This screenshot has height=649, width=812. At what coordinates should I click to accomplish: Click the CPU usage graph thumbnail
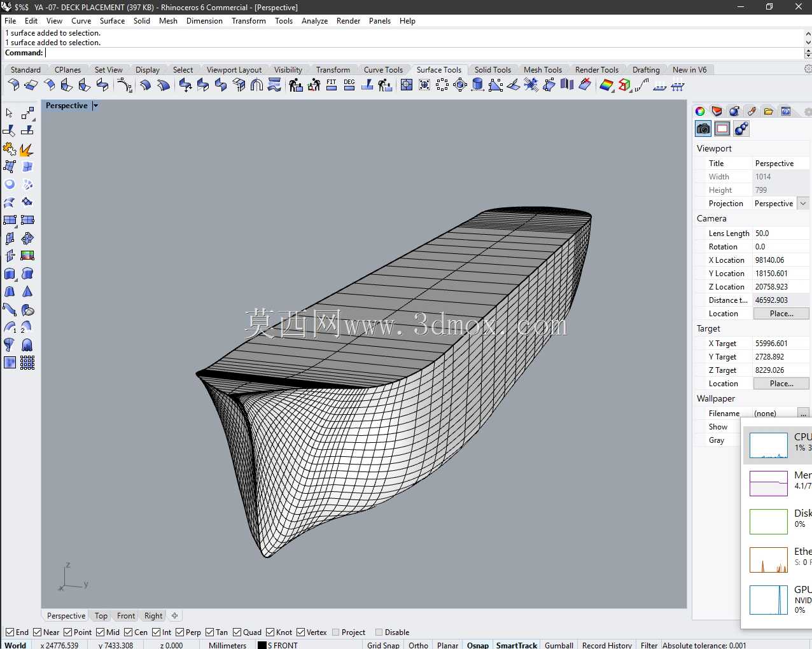[x=769, y=445]
